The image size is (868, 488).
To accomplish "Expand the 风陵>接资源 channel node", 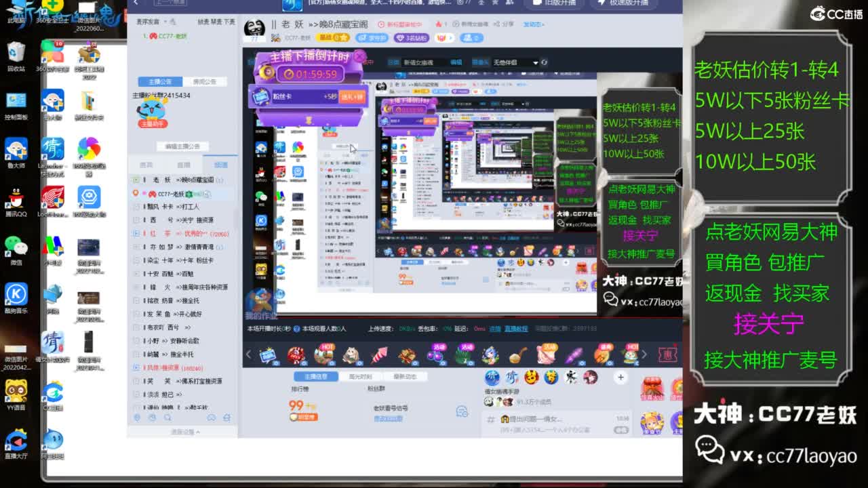I will point(136,367).
